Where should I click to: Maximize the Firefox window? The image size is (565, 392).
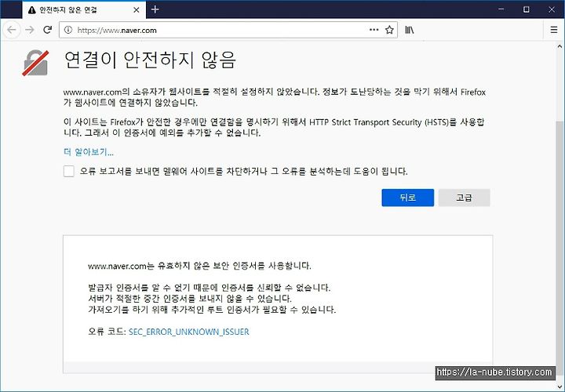(x=527, y=9)
